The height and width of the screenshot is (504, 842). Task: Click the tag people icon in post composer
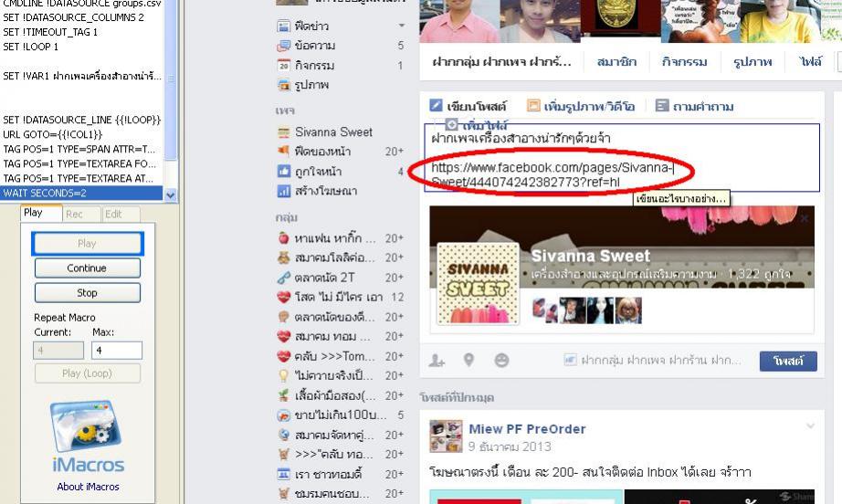pyautogui.click(x=437, y=360)
